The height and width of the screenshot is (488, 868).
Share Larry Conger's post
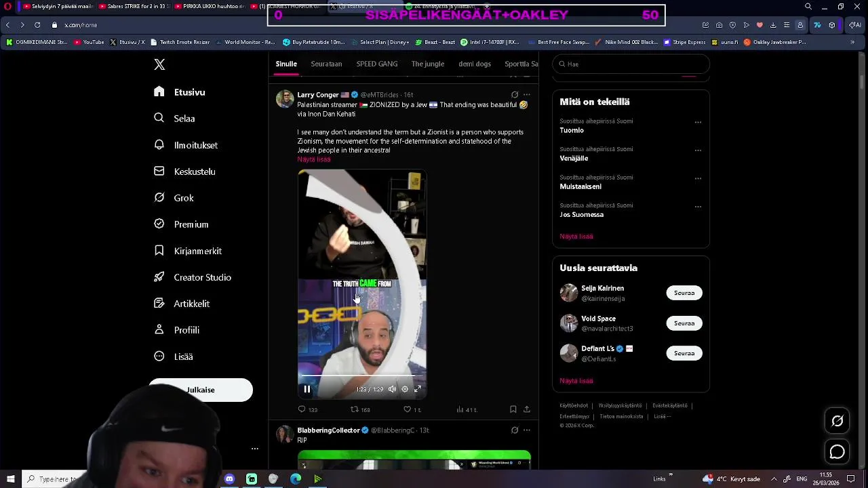click(x=527, y=409)
